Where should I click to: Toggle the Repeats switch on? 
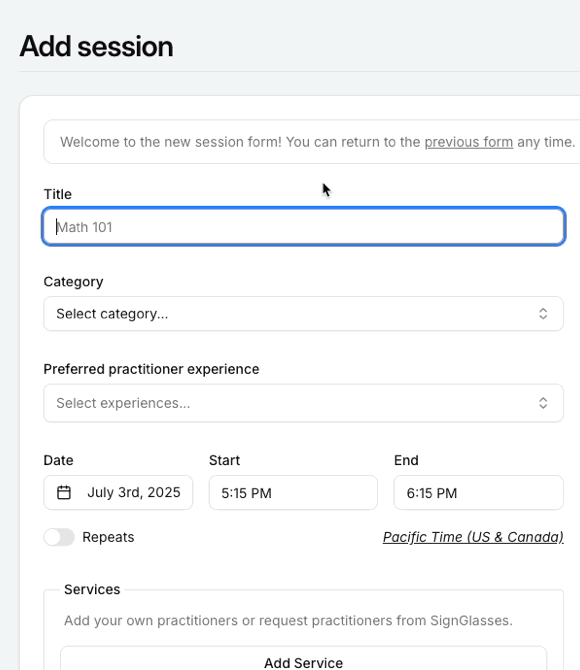pyautogui.click(x=59, y=537)
